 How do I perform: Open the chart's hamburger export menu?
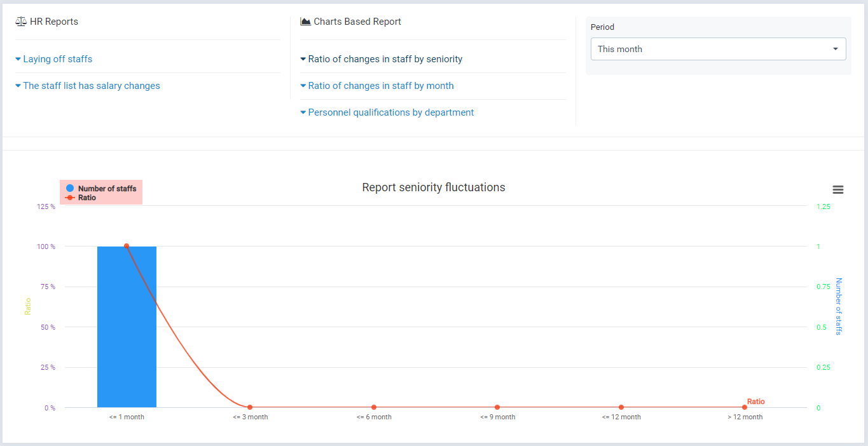[x=837, y=189]
